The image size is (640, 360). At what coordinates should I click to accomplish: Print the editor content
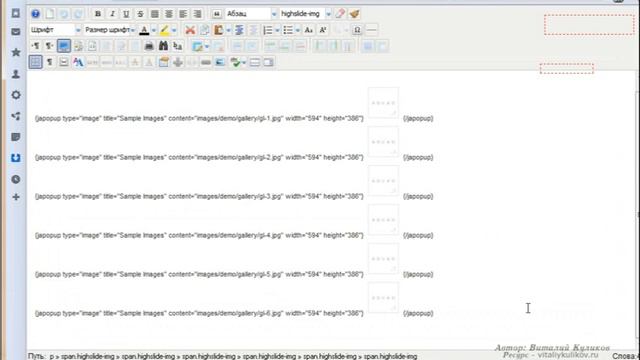pos(149,46)
